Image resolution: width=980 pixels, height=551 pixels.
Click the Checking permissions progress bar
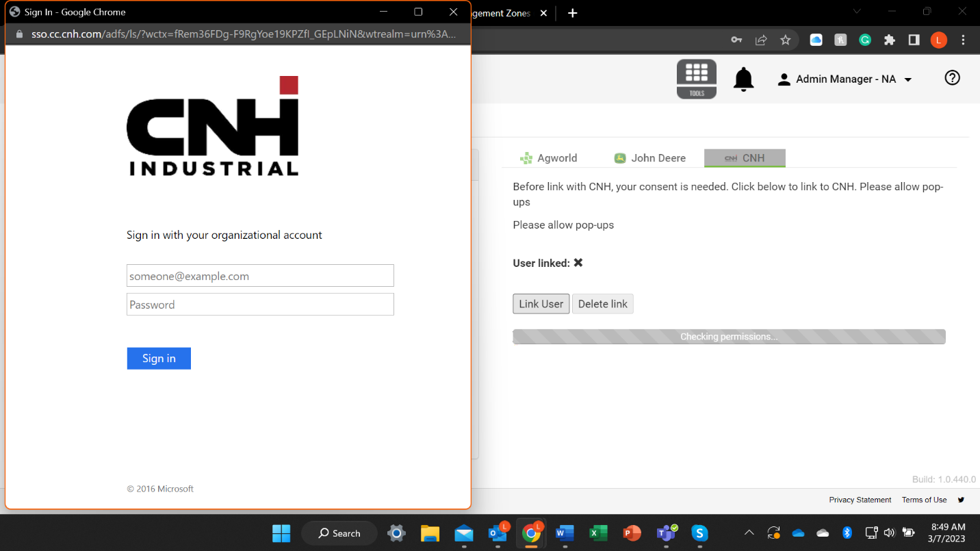pyautogui.click(x=729, y=337)
